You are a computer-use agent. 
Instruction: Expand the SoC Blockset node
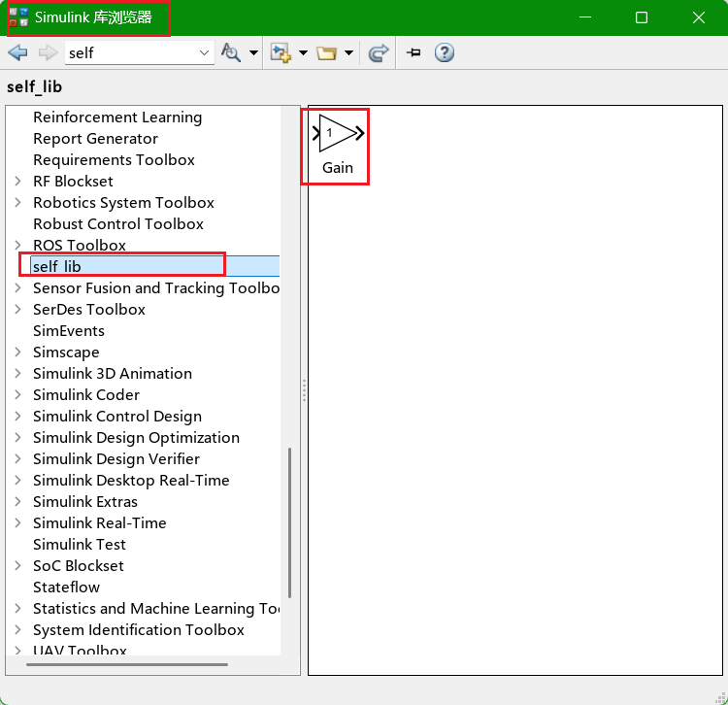tap(18, 566)
